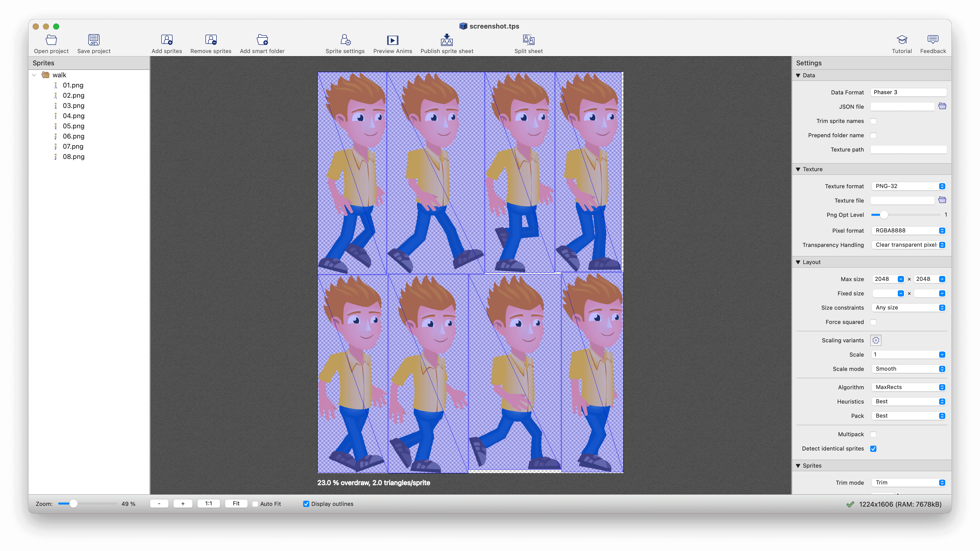Enable the Detect identical sprites checkbox
This screenshot has height=551, width=980.
pos(874,448)
